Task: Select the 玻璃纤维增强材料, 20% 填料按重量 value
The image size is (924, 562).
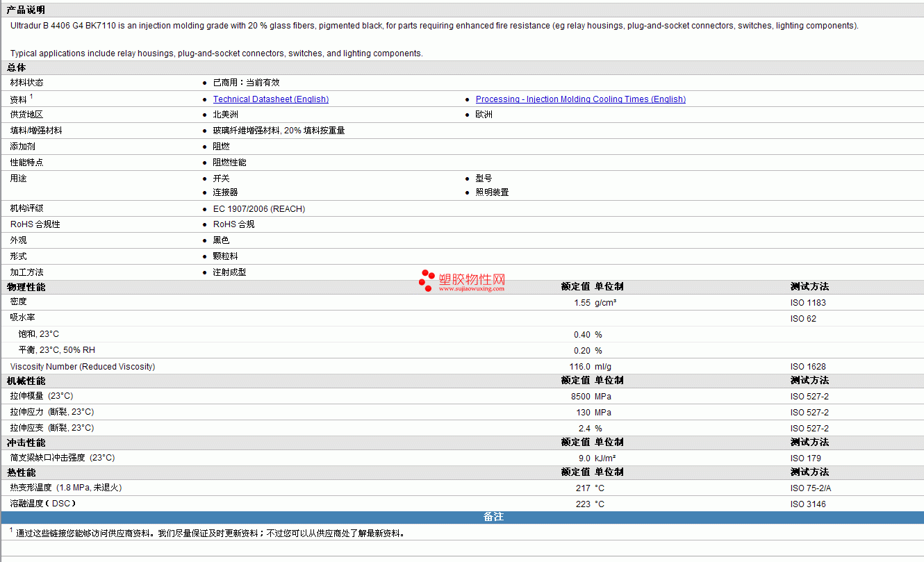Action: click(x=279, y=131)
